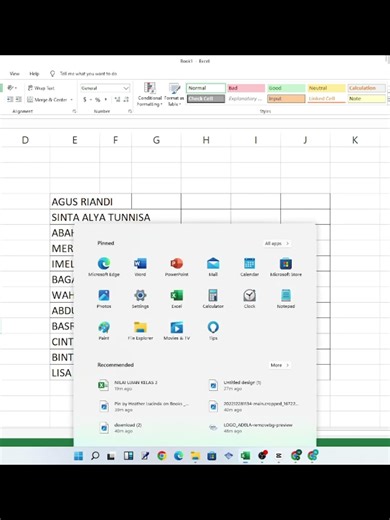Select column D header

pyautogui.click(x=25, y=140)
